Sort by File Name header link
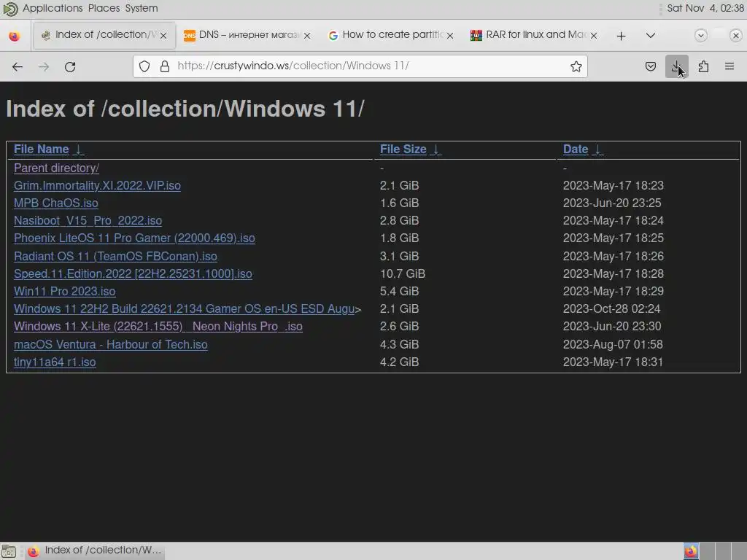Viewport: 747px width, 560px height. (x=42, y=149)
